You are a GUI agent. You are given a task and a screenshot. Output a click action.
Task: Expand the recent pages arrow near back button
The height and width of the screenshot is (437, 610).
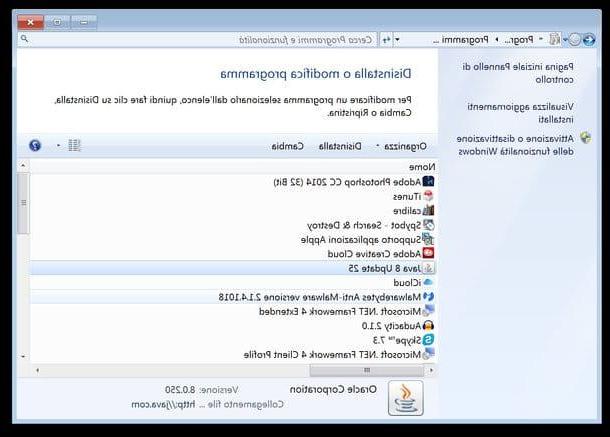(565, 39)
